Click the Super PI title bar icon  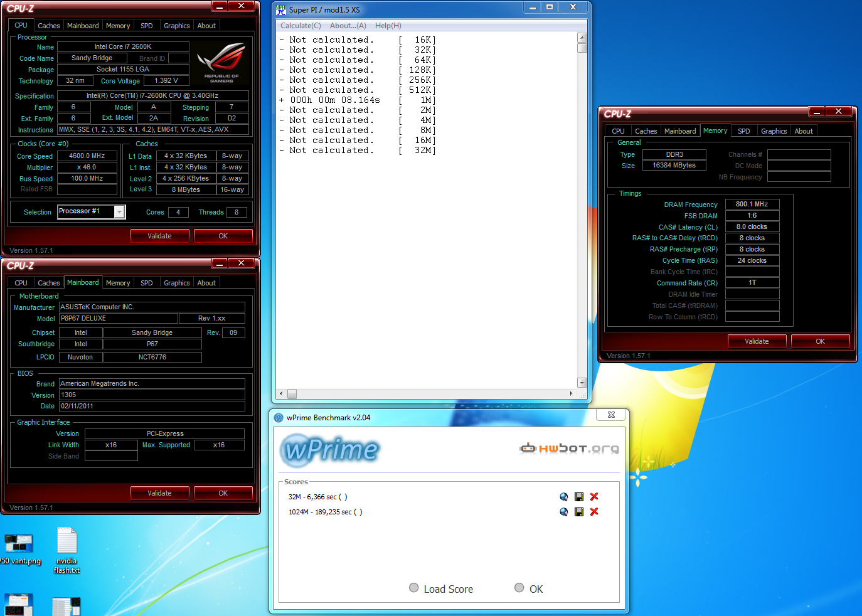(x=281, y=9)
